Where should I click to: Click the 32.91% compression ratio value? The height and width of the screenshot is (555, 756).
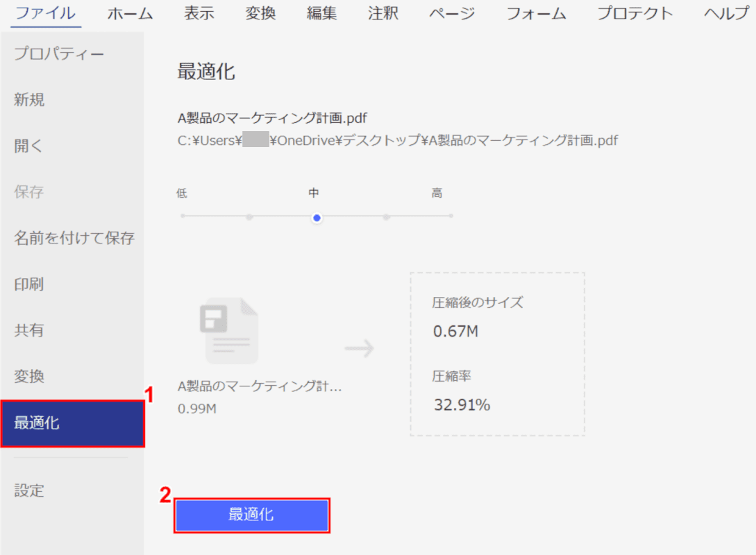(462, 404)
